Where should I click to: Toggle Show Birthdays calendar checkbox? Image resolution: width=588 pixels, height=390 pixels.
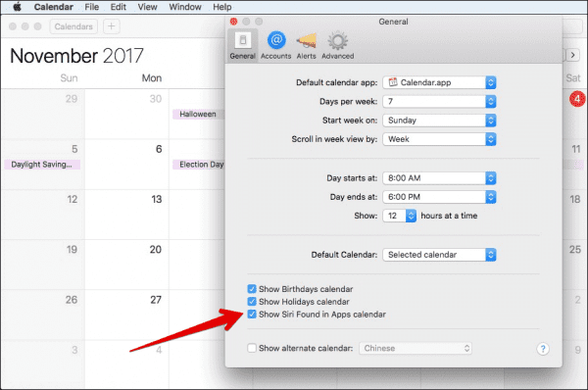(x=252, y=289)
